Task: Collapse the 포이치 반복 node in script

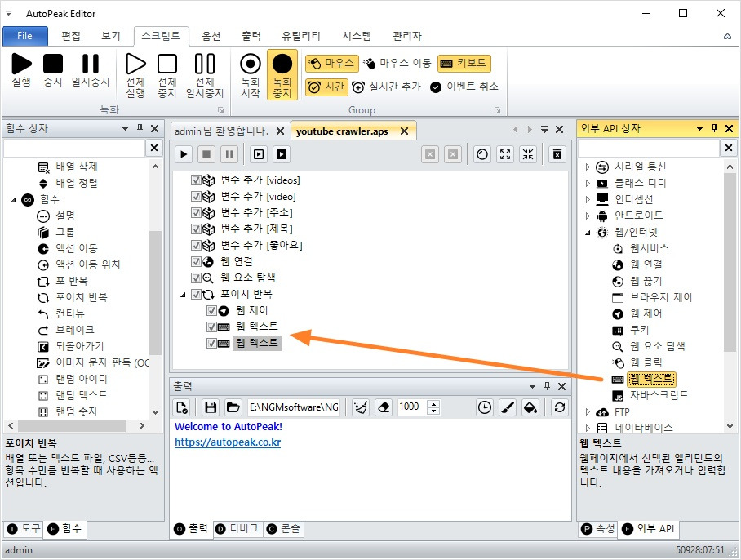Action: click(183, 295)
